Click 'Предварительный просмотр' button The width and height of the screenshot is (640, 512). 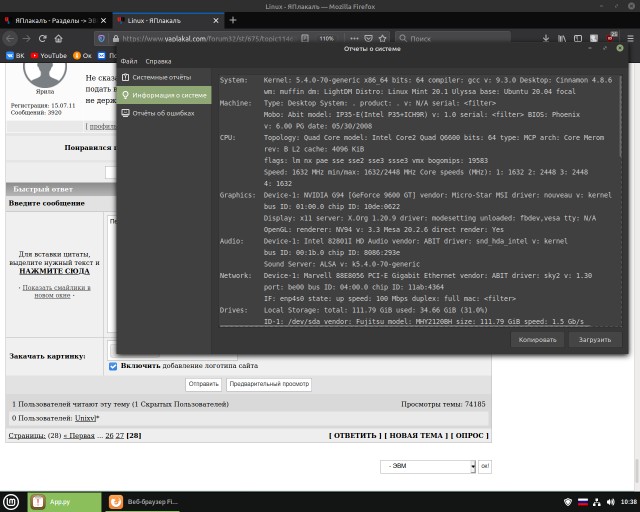(x=269, y=384)
